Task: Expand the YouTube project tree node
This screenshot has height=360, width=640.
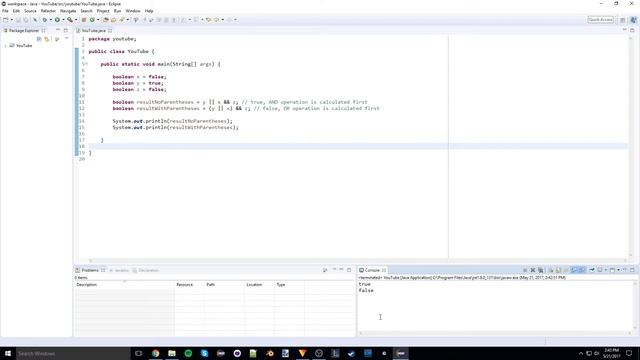Action: 5,46
